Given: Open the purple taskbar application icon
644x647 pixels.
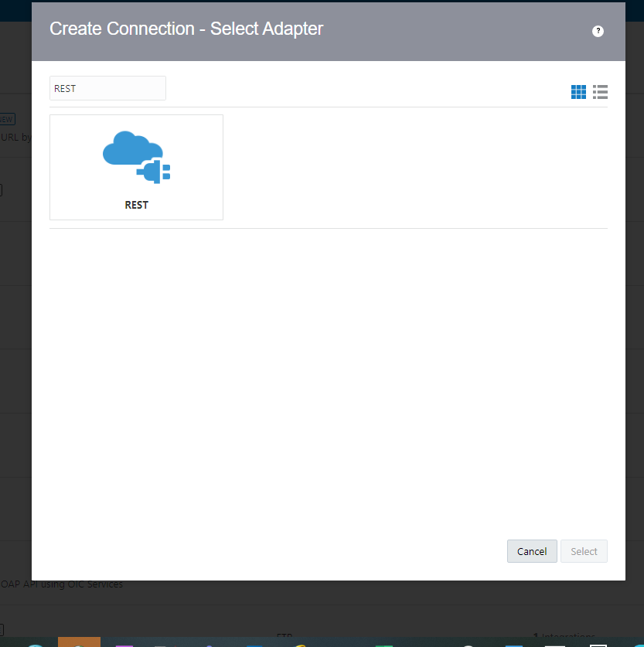Looking at the screenshot, I should (124, 645).
